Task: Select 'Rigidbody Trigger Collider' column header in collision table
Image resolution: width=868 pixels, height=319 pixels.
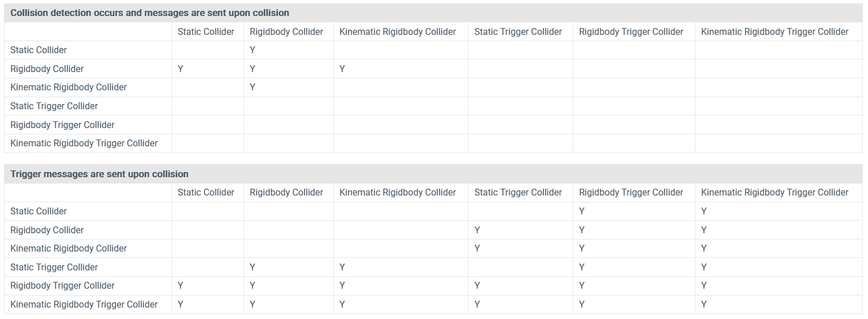Action: (x=631, y=32)
